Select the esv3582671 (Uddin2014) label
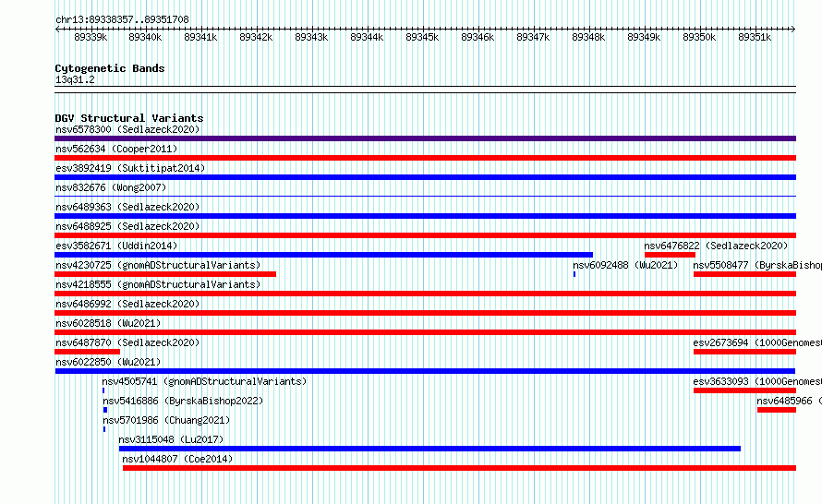The image size is (822, 504). pos(116,246)
